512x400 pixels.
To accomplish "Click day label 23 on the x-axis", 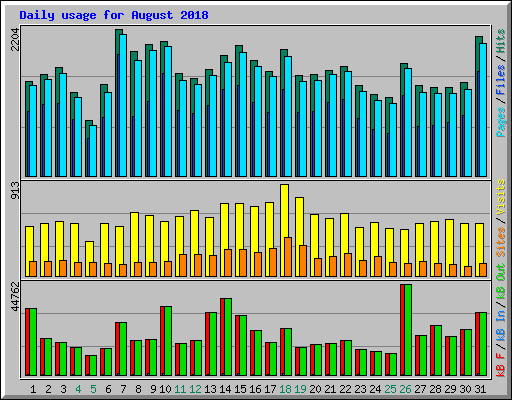I will 360,389.
